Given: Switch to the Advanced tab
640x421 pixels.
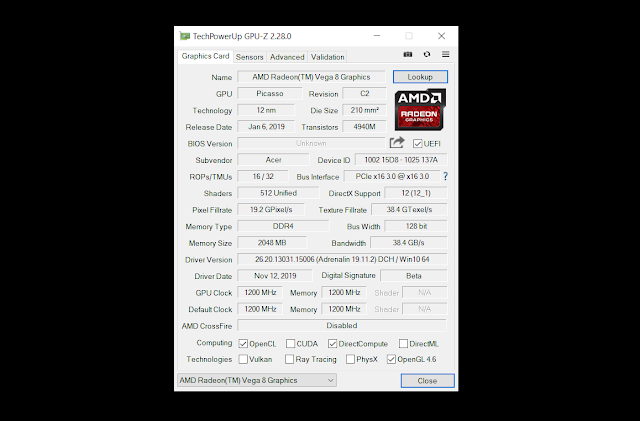Looking at the screenshot, I should [x=287, y=57].
